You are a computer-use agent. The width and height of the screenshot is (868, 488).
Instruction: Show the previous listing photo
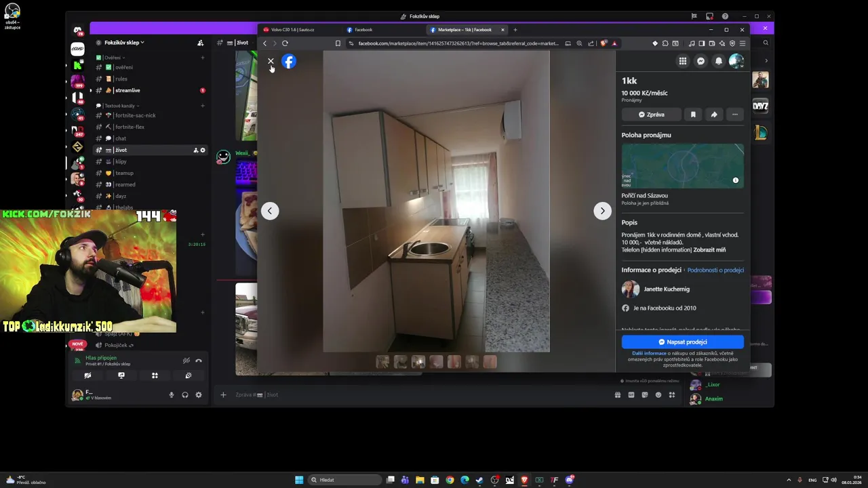pos(270,211)
